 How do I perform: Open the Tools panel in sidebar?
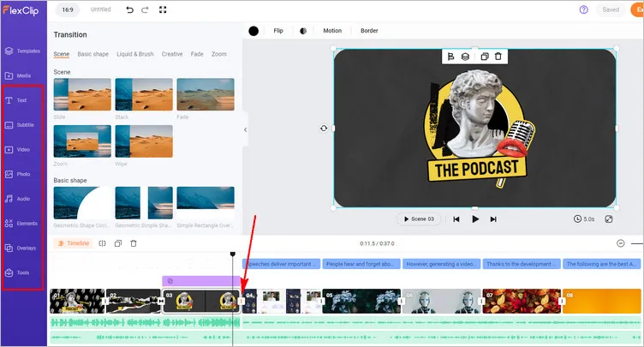[x=17, y=273]
